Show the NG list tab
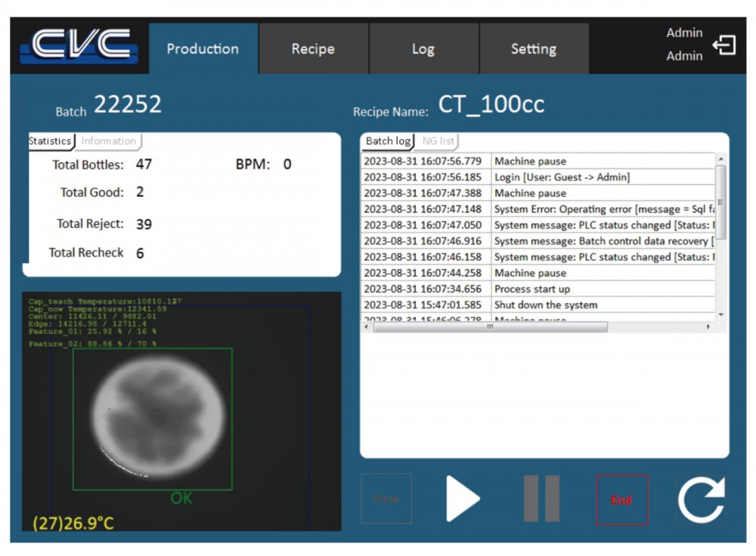This screenshot has height=556, width=756. [x=438, y=141]
